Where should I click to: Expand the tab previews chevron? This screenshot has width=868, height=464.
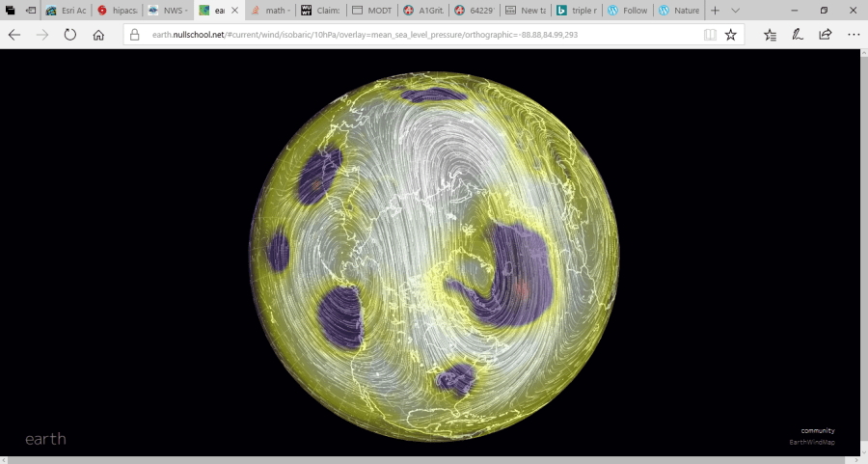[736, 11]
